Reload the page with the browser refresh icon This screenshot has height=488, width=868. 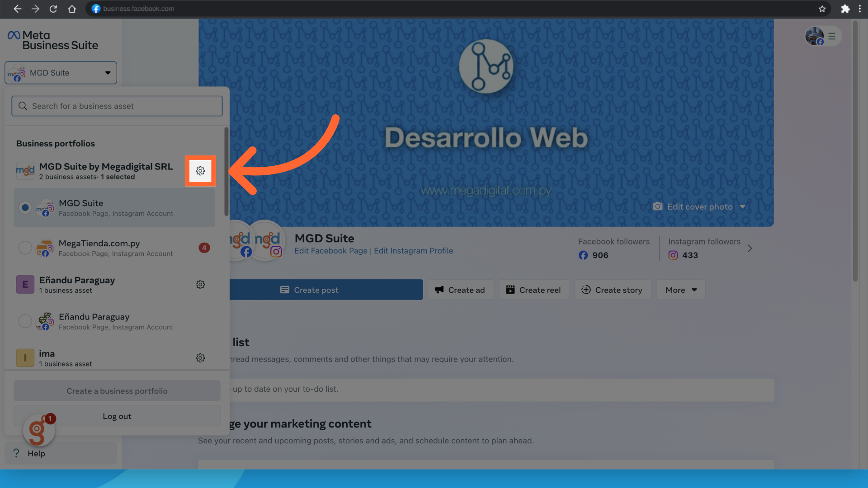point(53,9)
